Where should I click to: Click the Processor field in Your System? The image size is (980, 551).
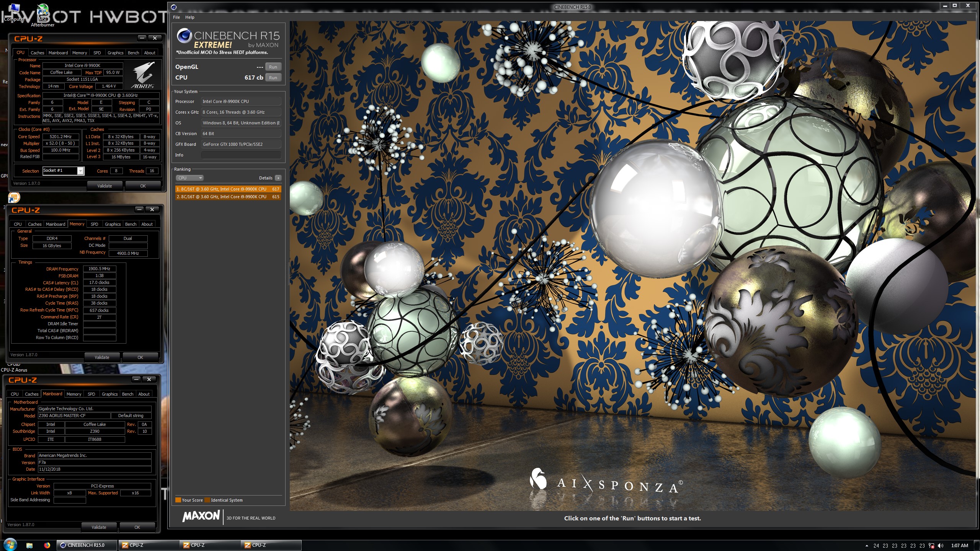coord(241,101)
